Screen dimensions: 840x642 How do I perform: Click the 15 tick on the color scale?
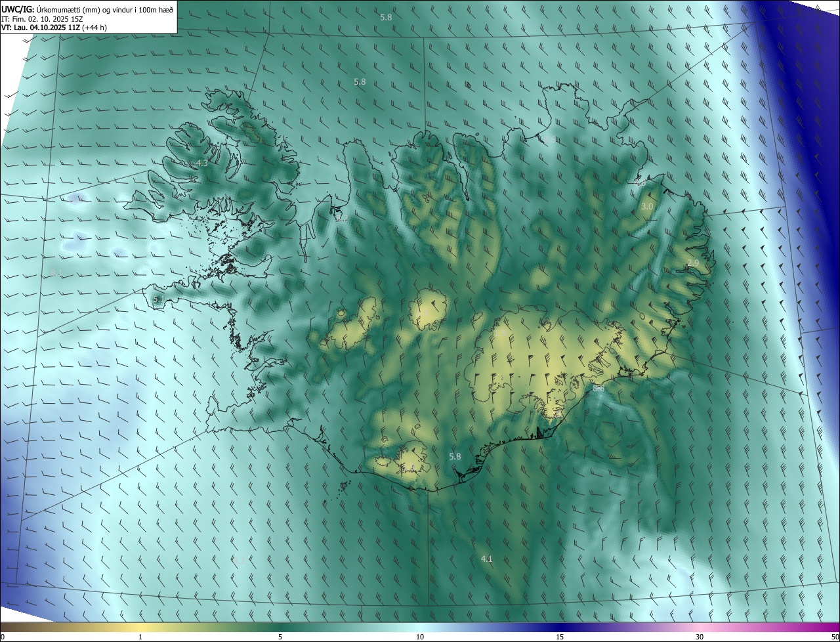560,637
